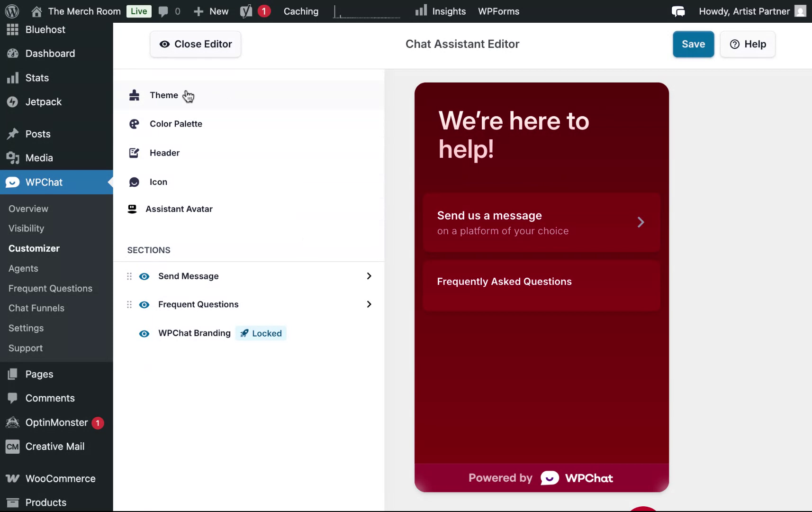The height and width of the screenshot is (512, 812).
Task: Navigate to Chat Funnels settings
Action: (x=36, y=308)
